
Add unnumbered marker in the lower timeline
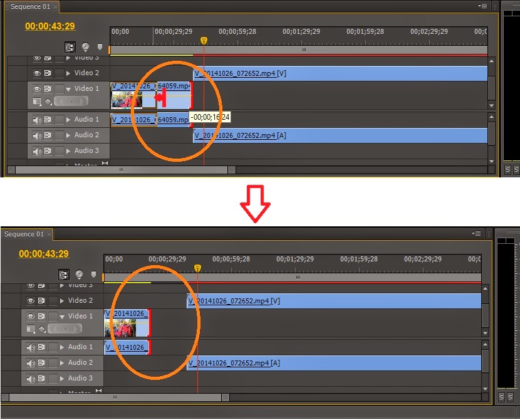(x=93, y=275)
